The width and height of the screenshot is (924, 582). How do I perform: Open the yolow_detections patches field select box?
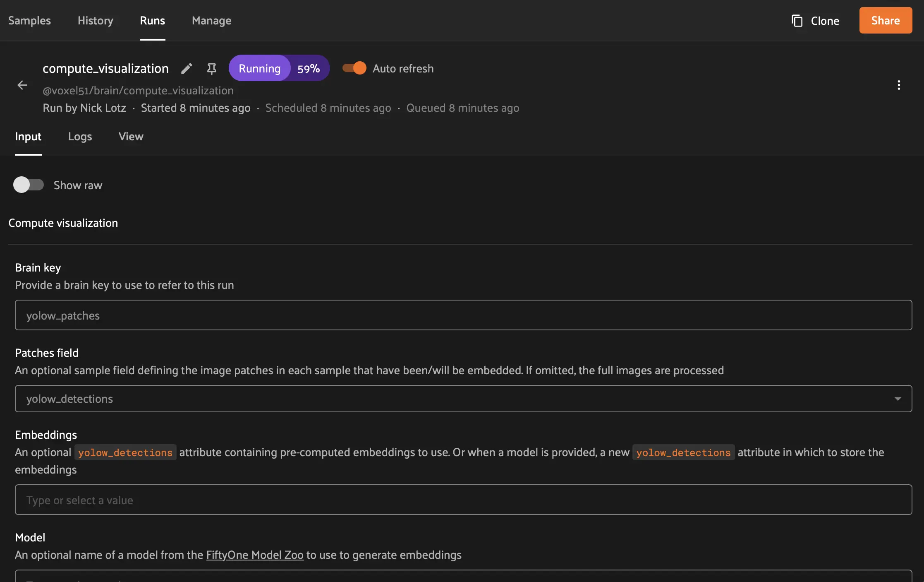[x=455, y=399]
